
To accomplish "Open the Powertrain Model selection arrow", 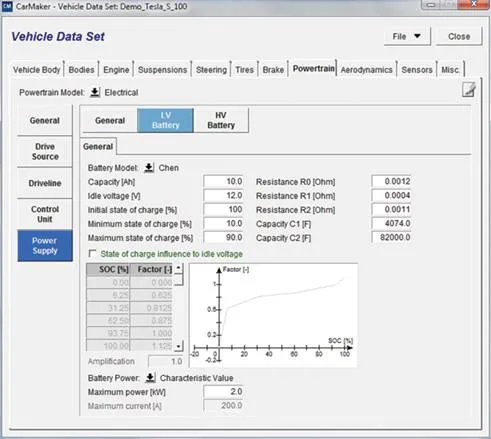I will click(95, 92).
